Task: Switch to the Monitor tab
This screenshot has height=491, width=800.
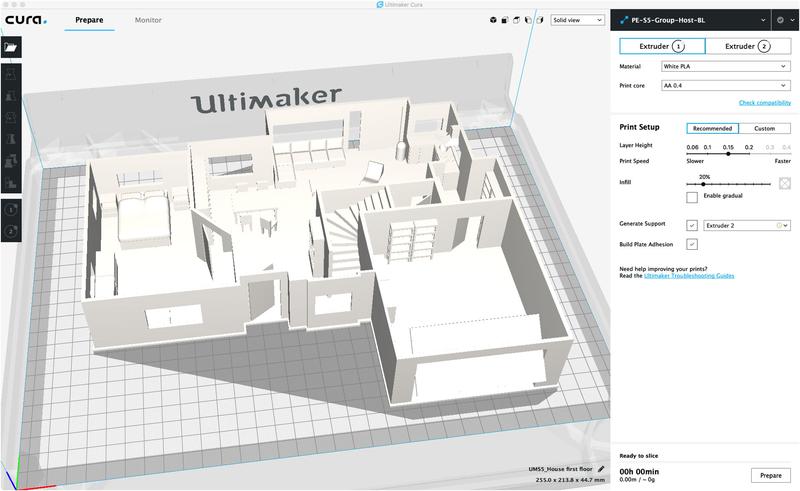Action: coord(148,19)
